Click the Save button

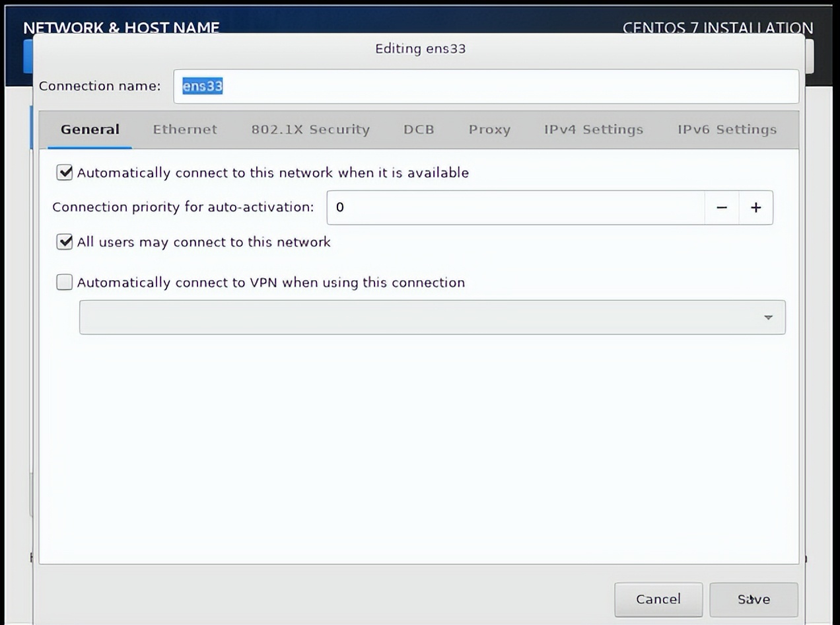point(753,599)
